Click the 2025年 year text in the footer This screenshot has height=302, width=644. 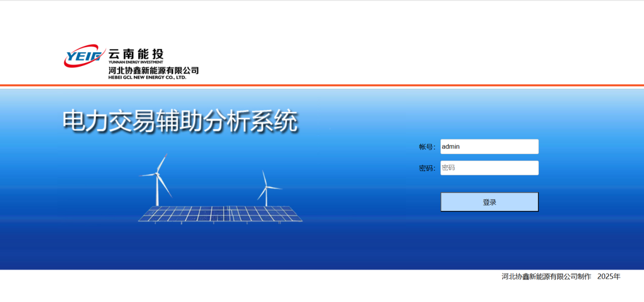click(609, 276)
